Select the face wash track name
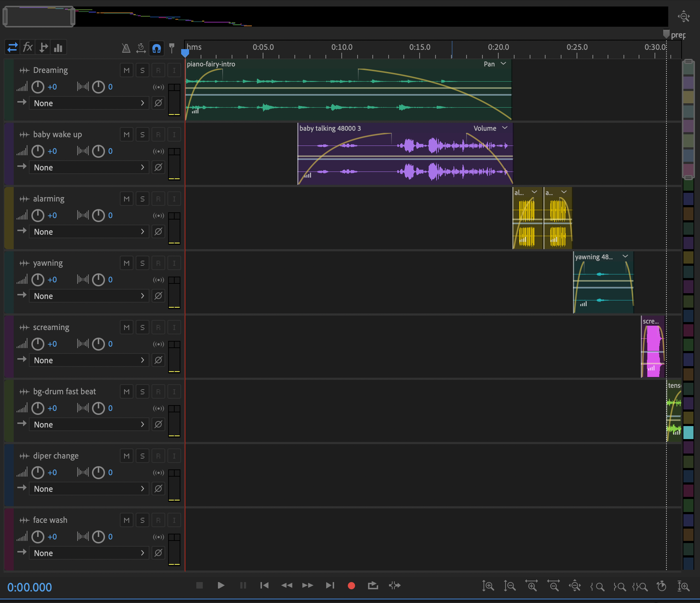Screen dimensions: 700x603 click(x=50, y=520)
